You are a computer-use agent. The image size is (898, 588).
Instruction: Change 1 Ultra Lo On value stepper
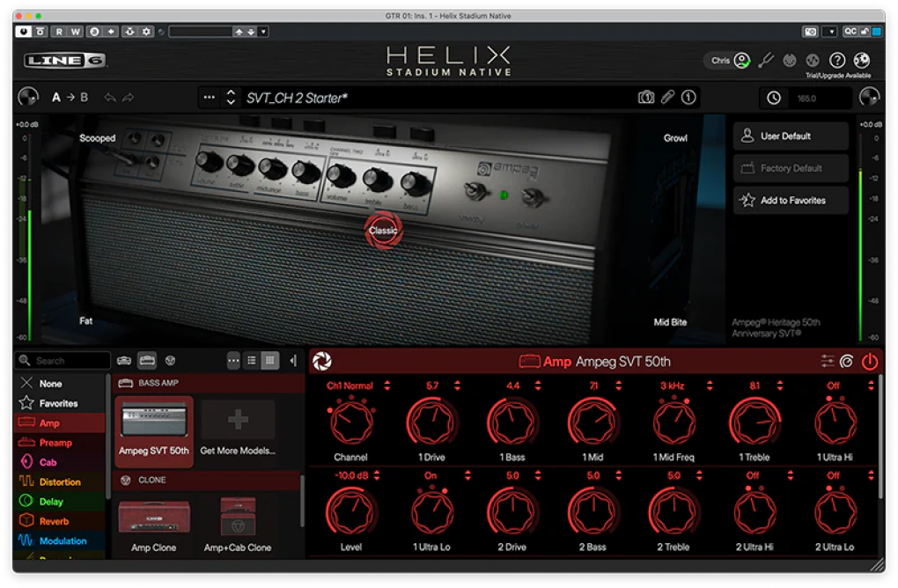(x=467, y=476)
